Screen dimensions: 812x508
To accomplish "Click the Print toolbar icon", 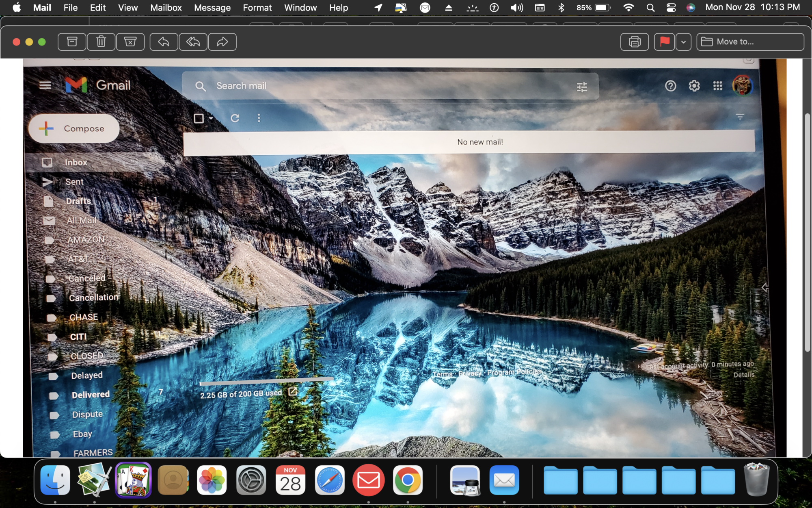I will [634, 42].
